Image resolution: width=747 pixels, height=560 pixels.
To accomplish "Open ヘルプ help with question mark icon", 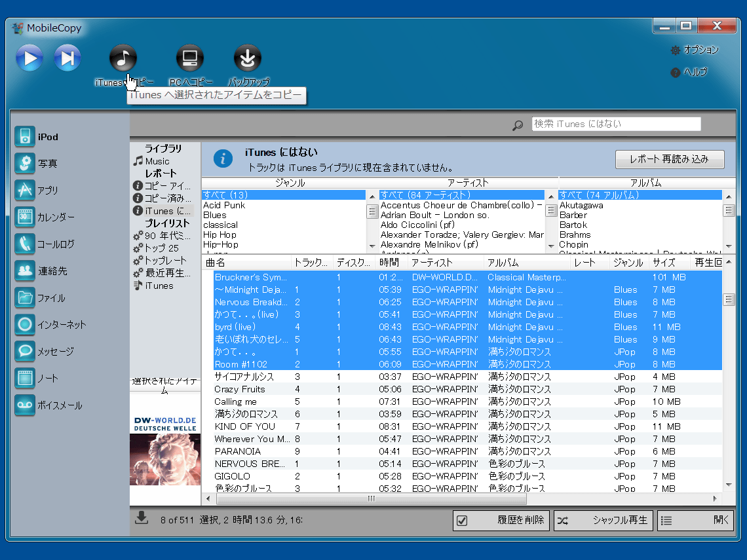I will click(689, 73).
